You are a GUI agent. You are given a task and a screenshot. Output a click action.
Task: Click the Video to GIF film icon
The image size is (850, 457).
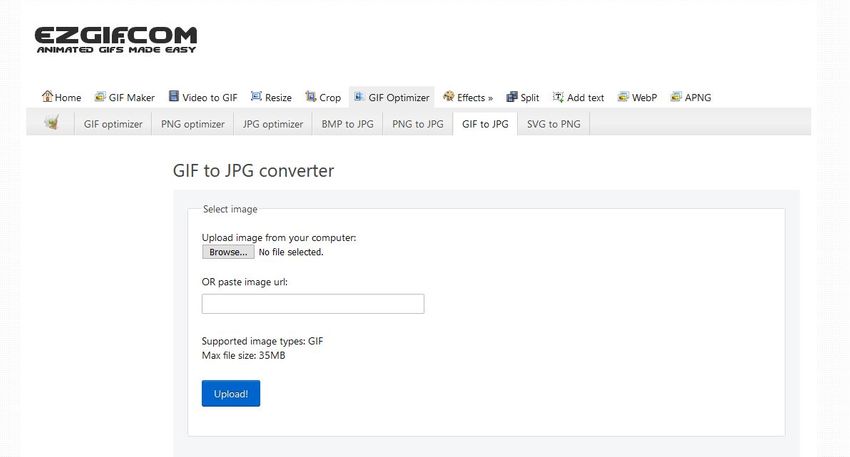174,97
